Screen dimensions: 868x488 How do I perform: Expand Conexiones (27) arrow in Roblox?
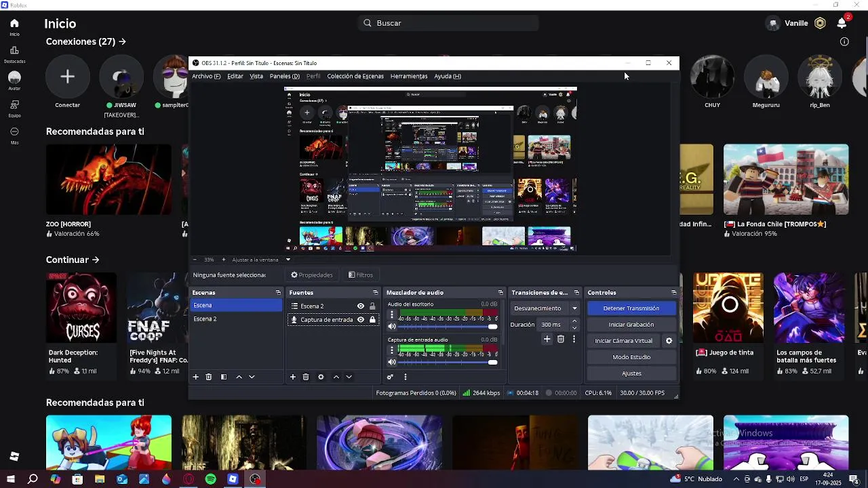tap(122, 41)
